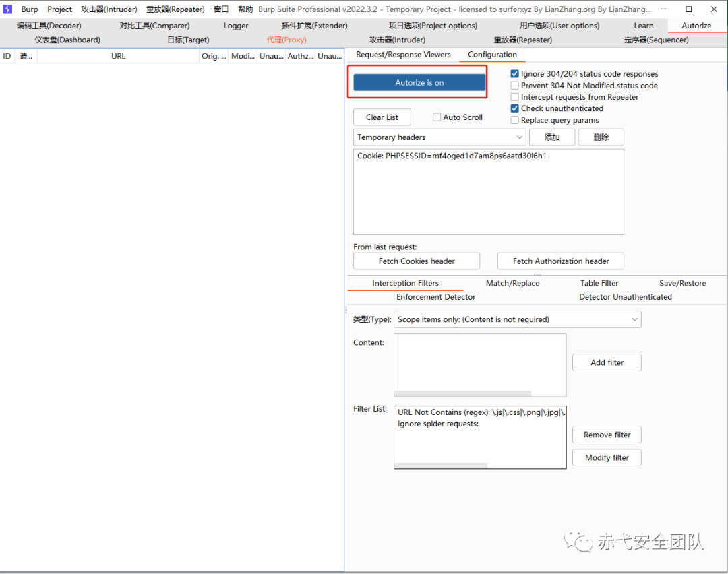
Task: Open the 攻击器(Intruder) tab in second tab row
Action: click(397, 40)
